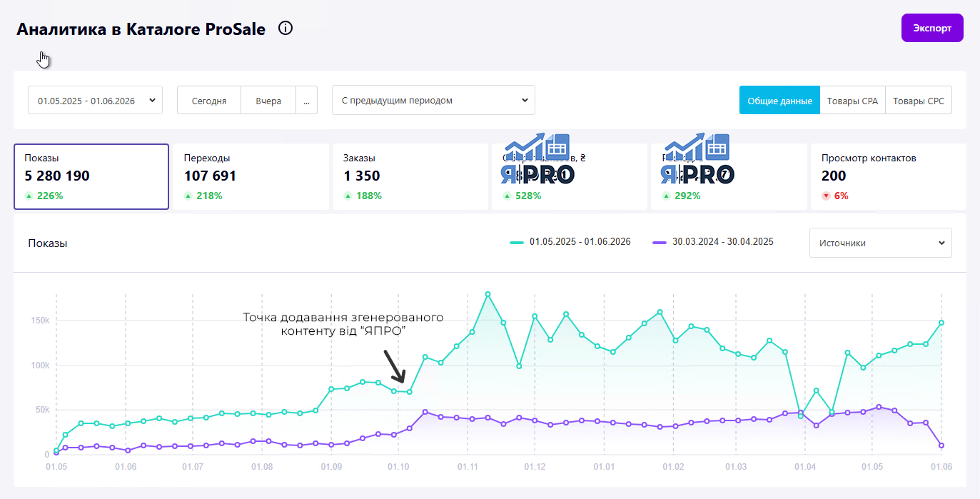
Task: Click the green up arrow next to 188%
Action: coord(348,196)
